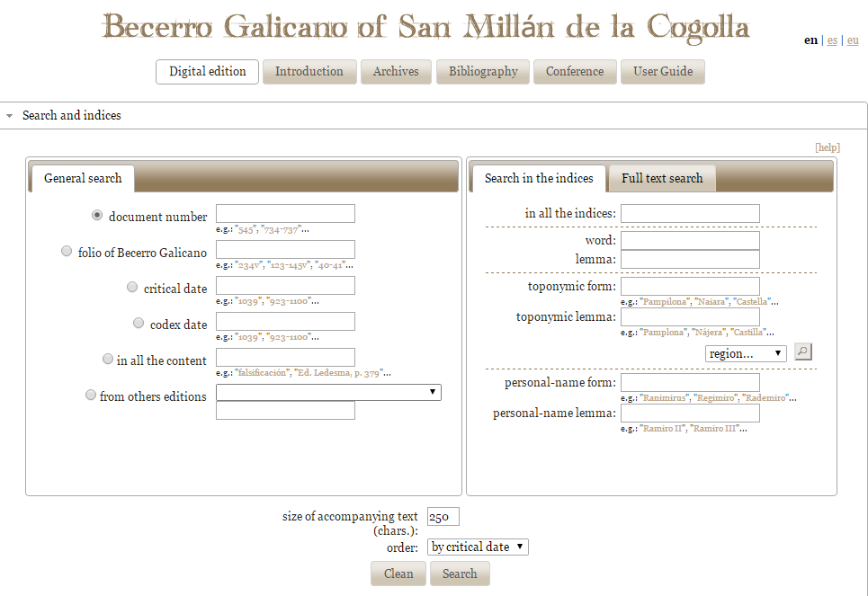Select the English (en) language option
868x596 pixels.
(811, 40)
